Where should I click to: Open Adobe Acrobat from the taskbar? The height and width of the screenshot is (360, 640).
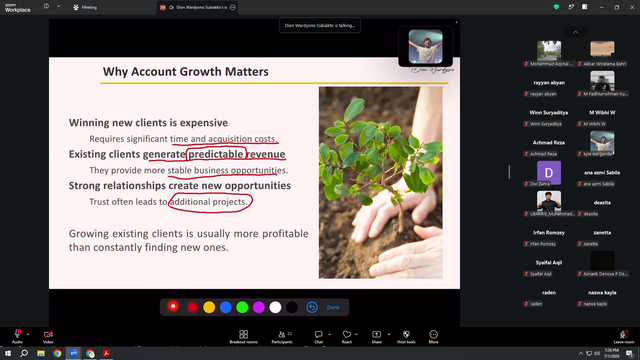click(107, 353)
